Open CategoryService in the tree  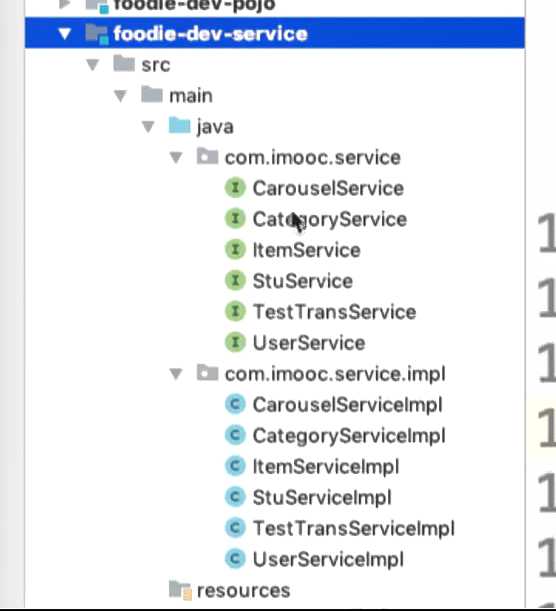pyautogui.click(x=330, y=220)
